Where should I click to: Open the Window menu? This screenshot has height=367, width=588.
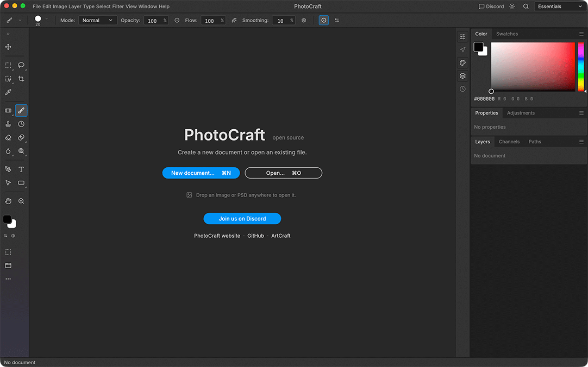[x=148, y=7]
